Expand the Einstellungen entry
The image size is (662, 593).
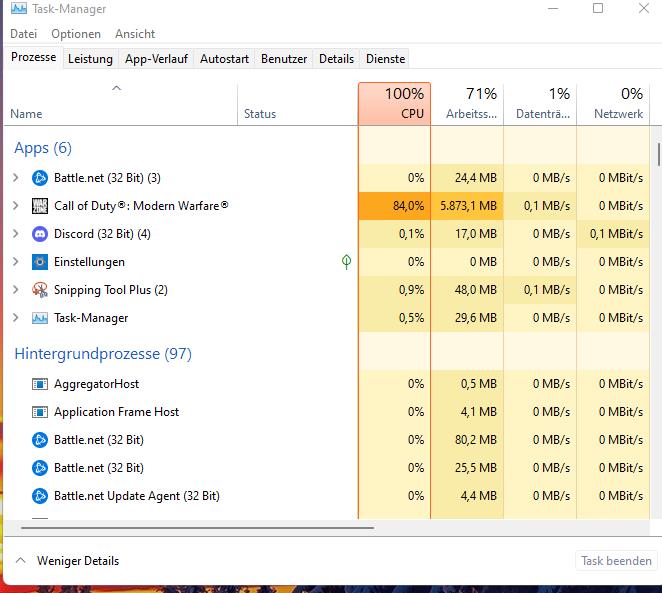[16, 262]
